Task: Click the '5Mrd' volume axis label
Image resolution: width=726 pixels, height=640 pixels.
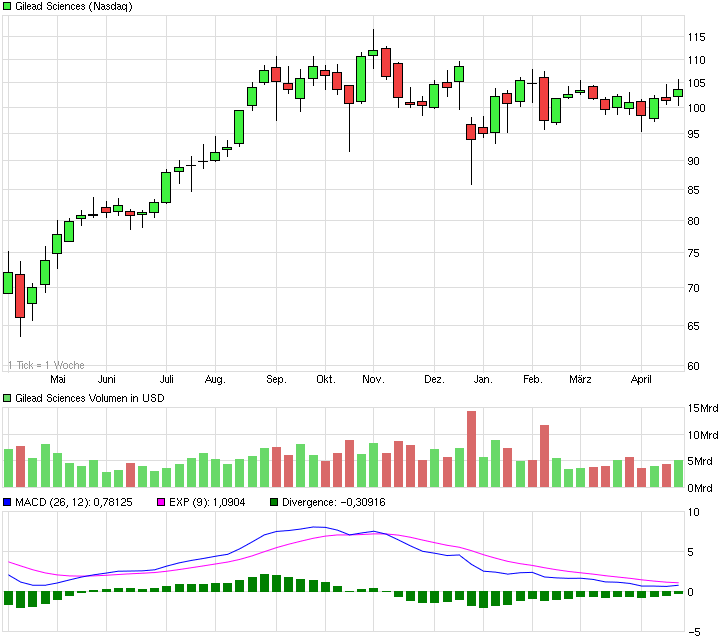Action: point(700,461)
